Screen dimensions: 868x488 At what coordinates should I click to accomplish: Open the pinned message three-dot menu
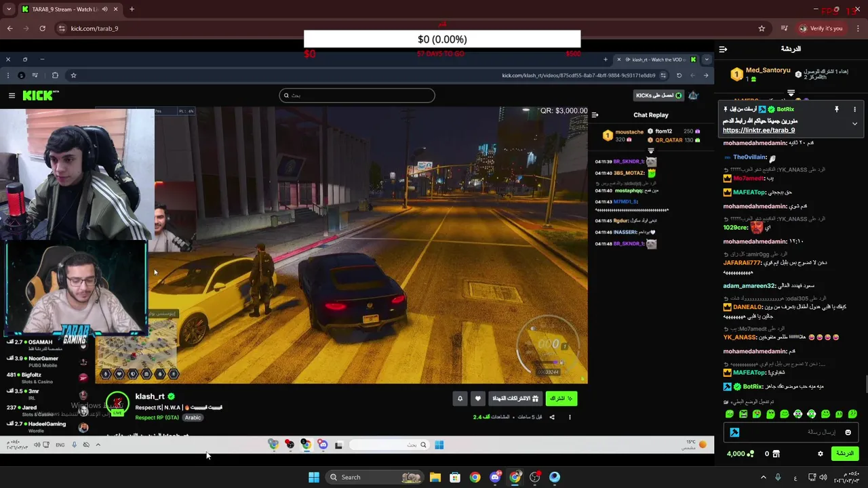tap(854, 109)
